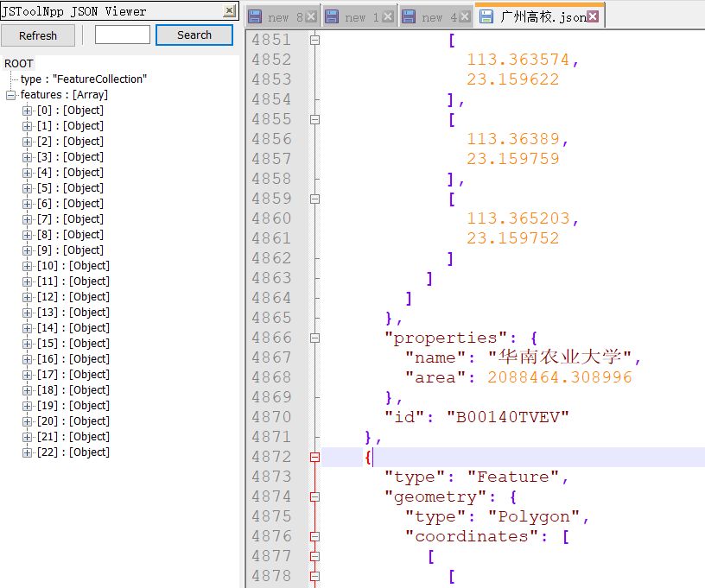Collapse the properties fold at line 4866
Viewport: 705px width, 588px height.
click(314, 338)
